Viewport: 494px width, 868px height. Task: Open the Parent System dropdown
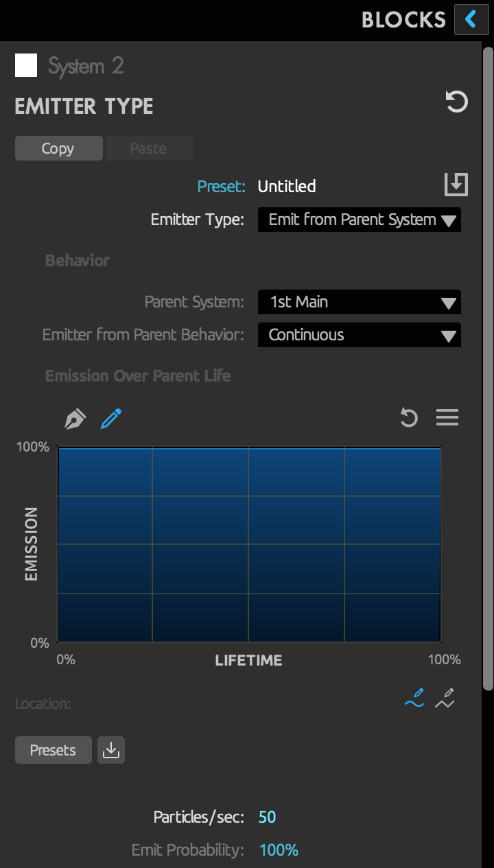tap(359, 302)
